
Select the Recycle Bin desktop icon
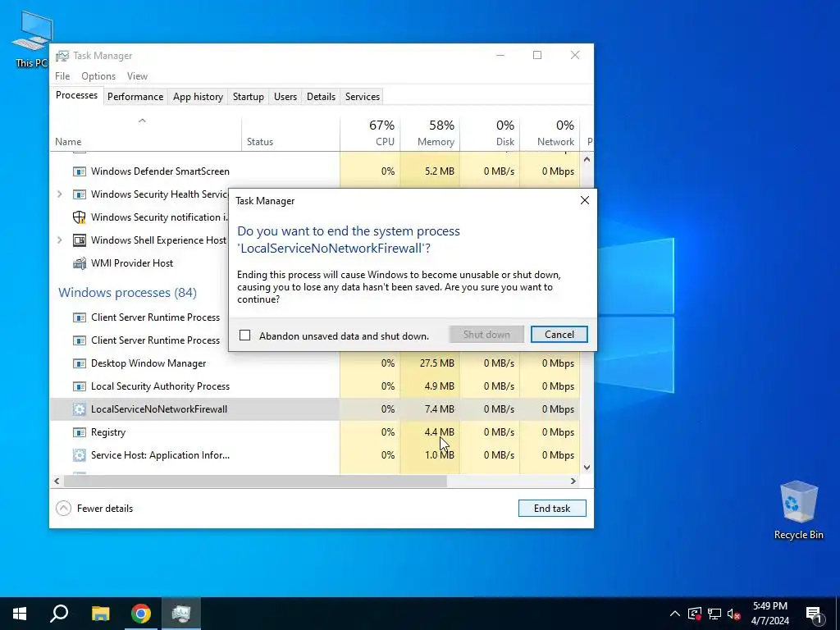click(798, 510)
